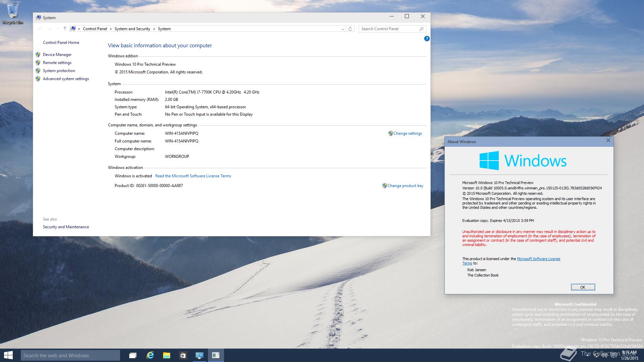The width and height of the screenshot is (644, 362).
Task: Close the About Windows dialog
Action: 608,141
